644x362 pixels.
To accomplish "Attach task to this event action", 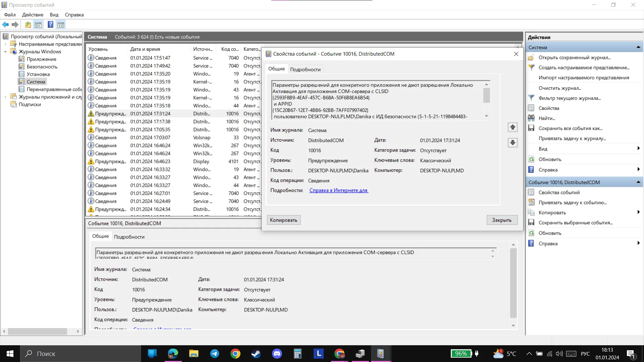I will coord(572,202).
